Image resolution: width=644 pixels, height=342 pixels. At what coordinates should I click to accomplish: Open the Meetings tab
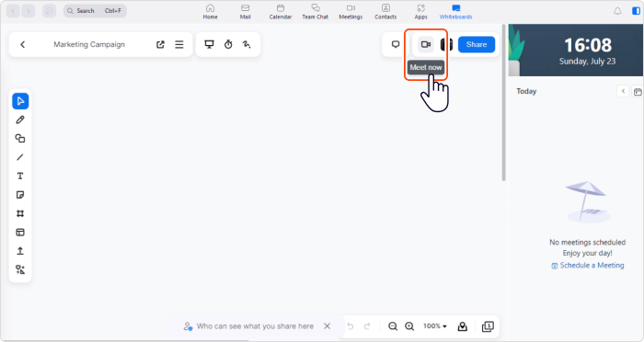tap(351, 12)
